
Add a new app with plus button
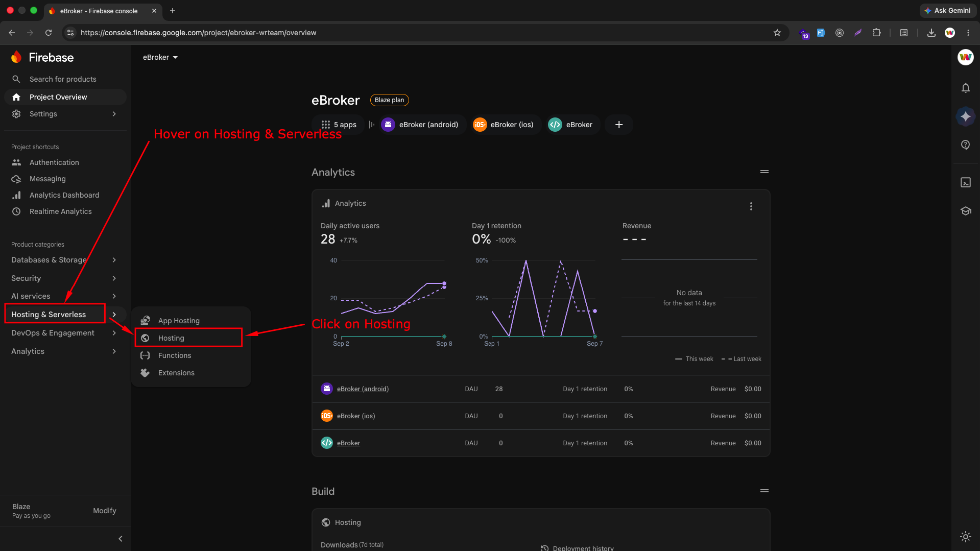(x=619, y=125)
